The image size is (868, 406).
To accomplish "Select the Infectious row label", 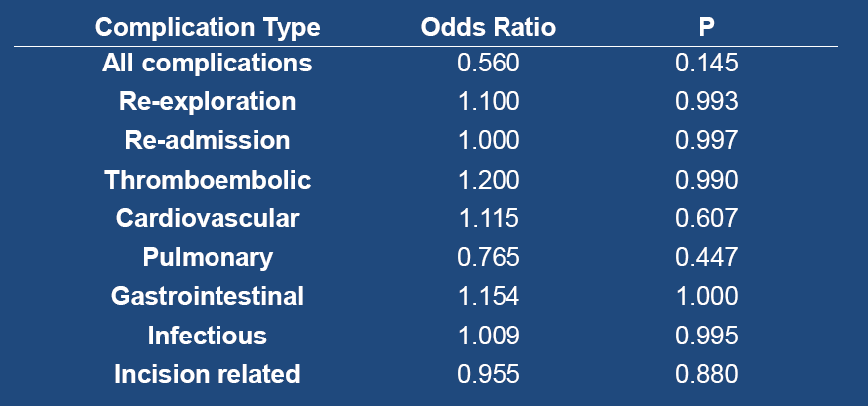I will (208, 336).
